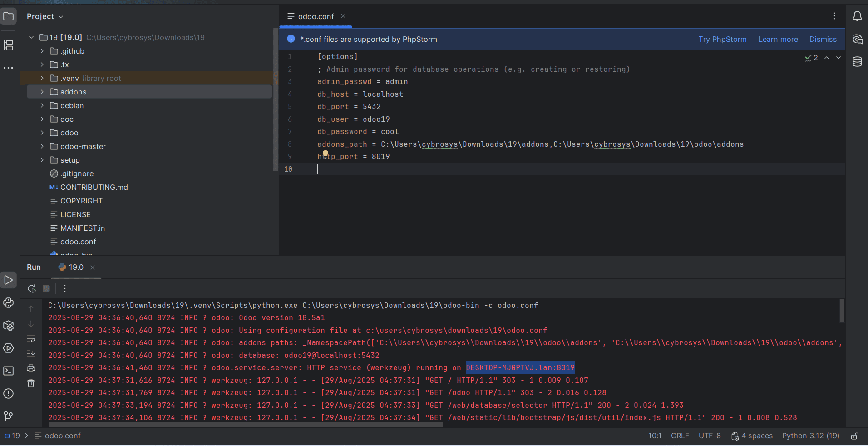Open the AI Assistant chat icon

coord(857,40)
